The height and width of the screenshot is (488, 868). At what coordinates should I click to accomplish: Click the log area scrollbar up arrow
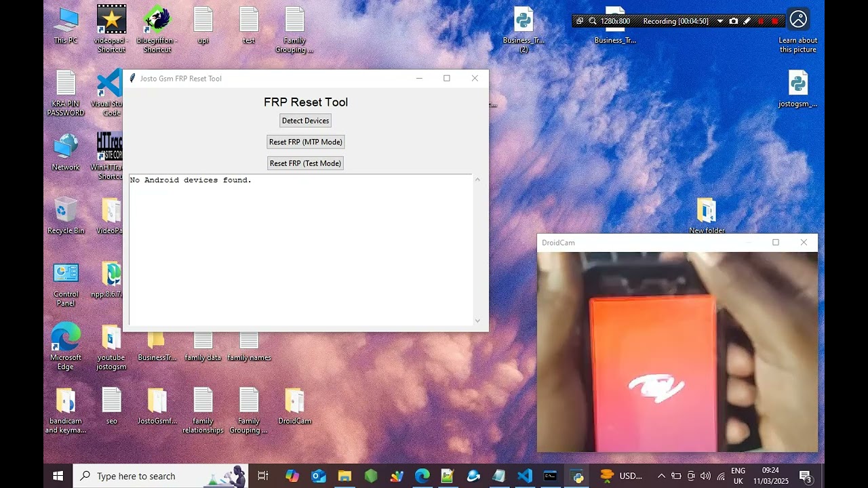pos(477,180)
